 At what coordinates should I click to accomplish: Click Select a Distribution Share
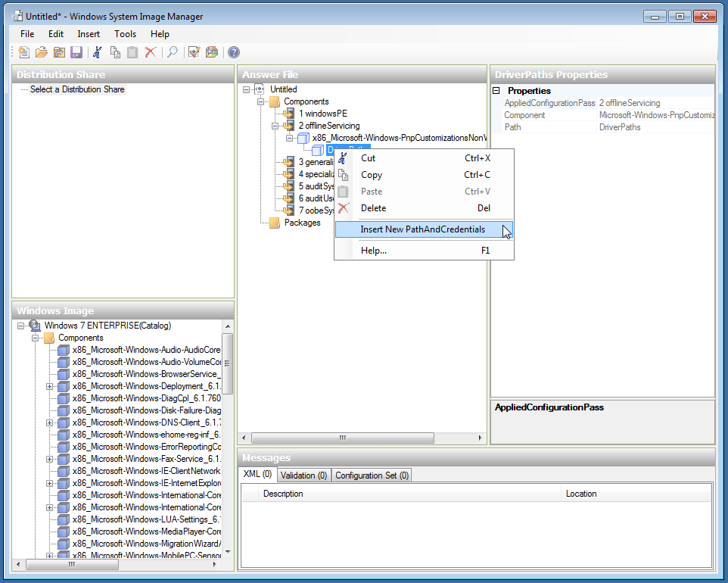(76, 89)
